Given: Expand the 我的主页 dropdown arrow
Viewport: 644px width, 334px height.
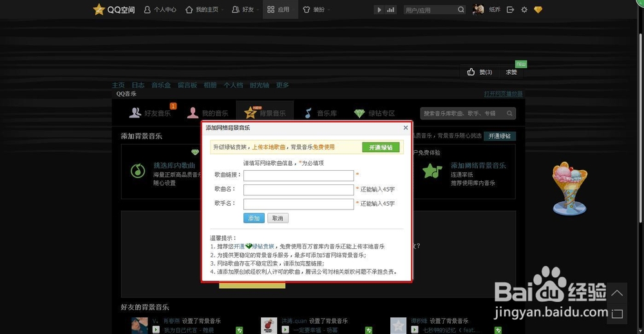Looking at the screenshot, I should coord(222,10).
